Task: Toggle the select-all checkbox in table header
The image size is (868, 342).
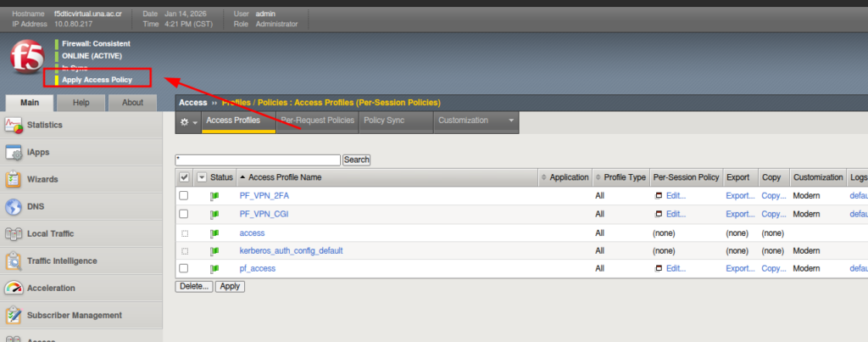Action: click(x=184, y=177)
